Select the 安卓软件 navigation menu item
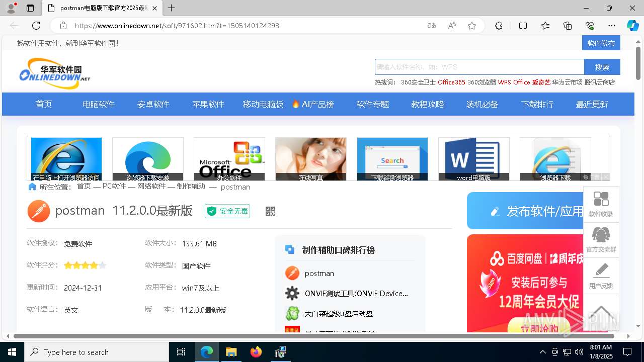Image resolution: width=644 pixels, height=362 pixels. (153, 104)
